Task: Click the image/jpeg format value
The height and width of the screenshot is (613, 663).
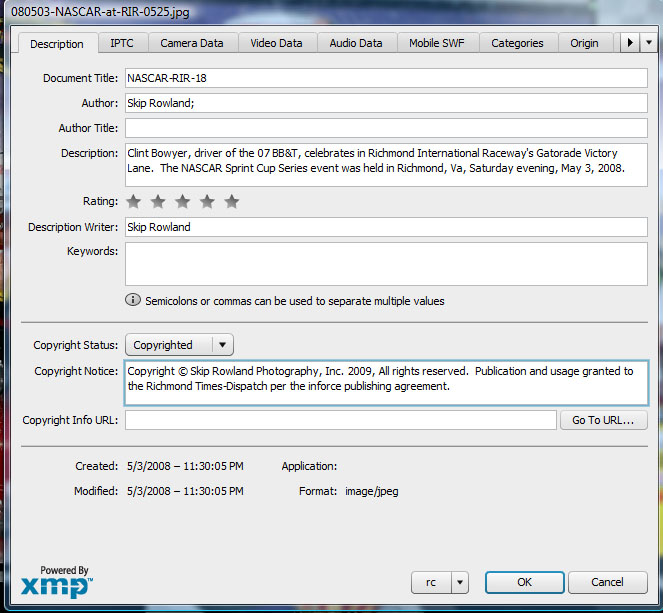Action: (x=372, y=492)
